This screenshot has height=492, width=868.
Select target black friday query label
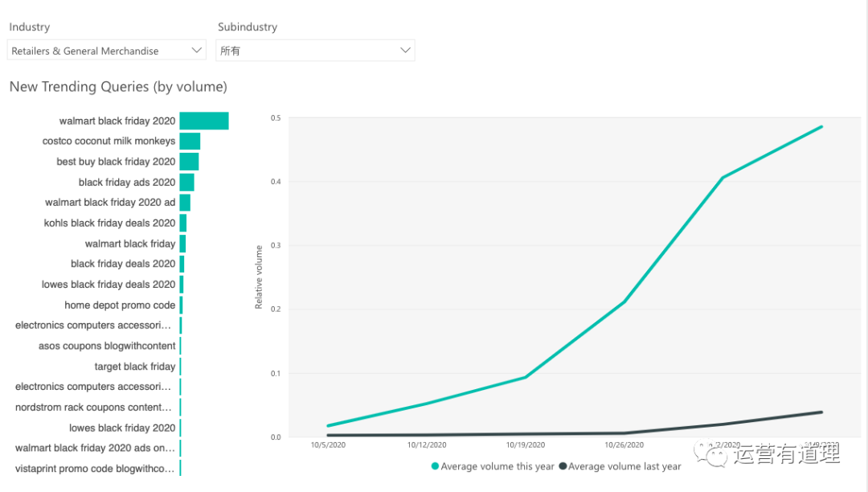(135, 367)
